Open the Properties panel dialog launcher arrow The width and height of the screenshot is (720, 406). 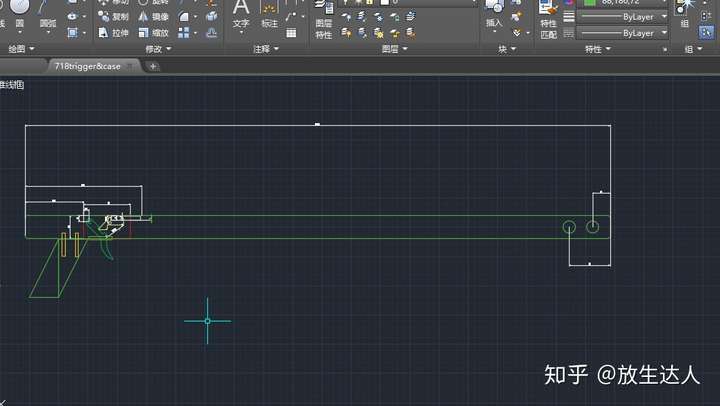tap(664, 49)
